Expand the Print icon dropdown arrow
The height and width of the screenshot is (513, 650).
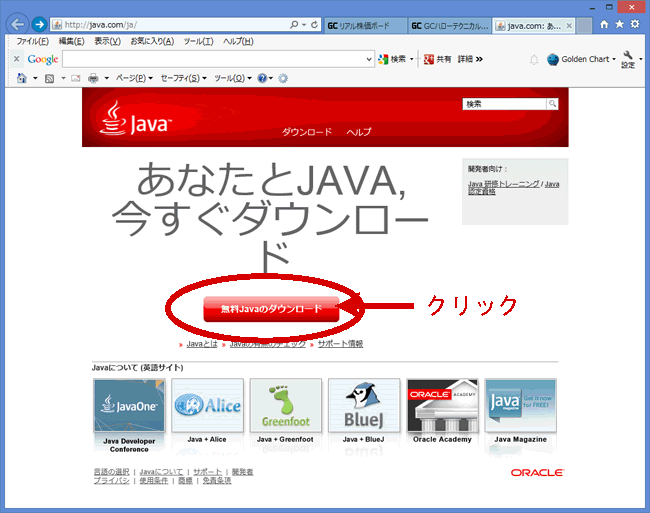107,78
